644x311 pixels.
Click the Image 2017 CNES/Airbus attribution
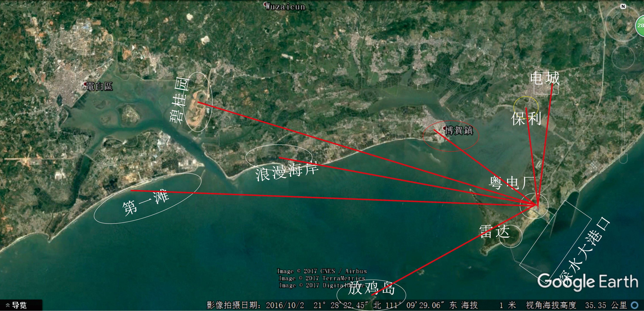point(322,271)
